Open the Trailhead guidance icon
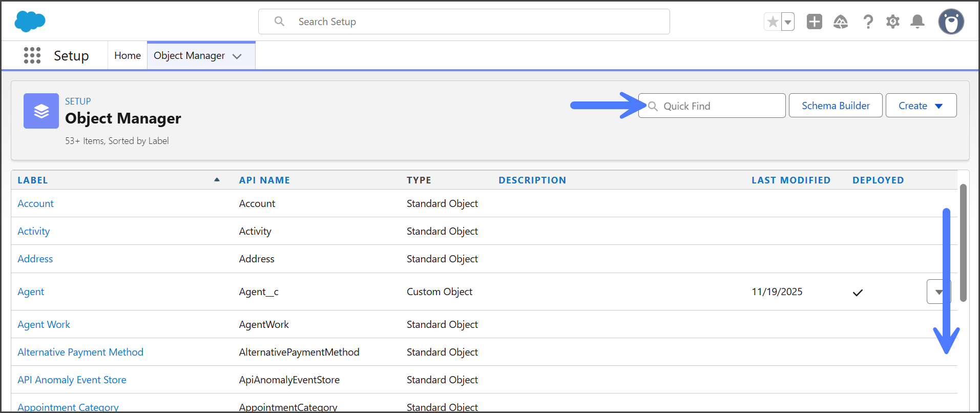980x413 pixels. (840, 22)
